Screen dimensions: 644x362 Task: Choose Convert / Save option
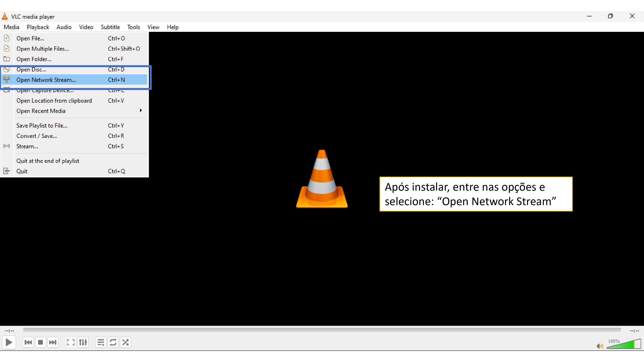(37, 136)
